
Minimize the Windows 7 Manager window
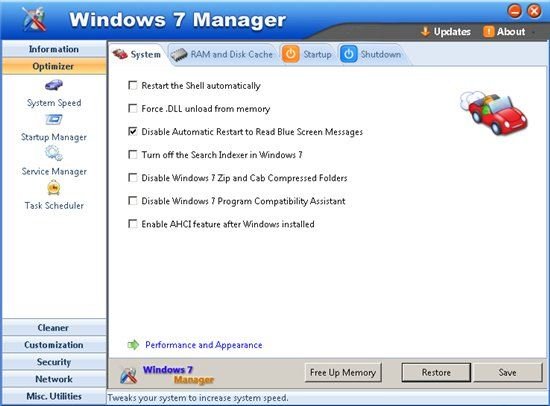click(x=515, y=11)
